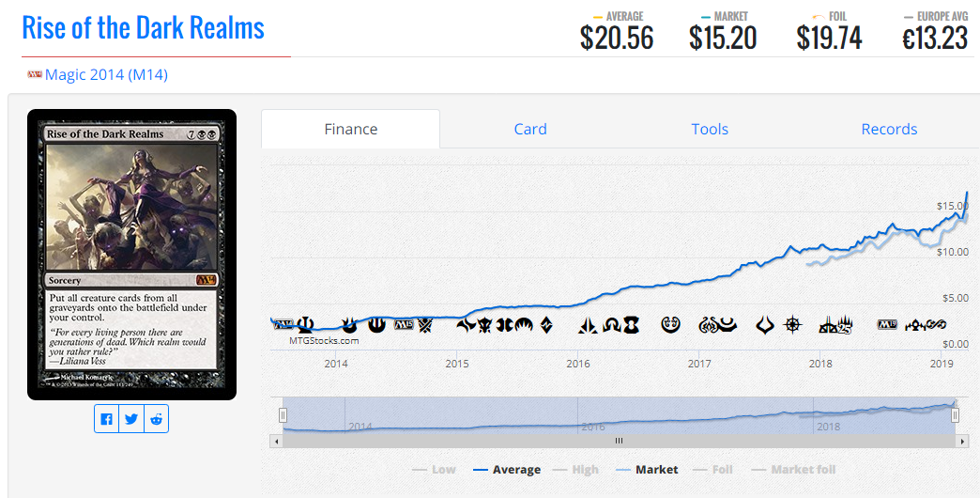Open the Tools tab
980x498 pixels.
pyautogui.click(x=710, y=129)
